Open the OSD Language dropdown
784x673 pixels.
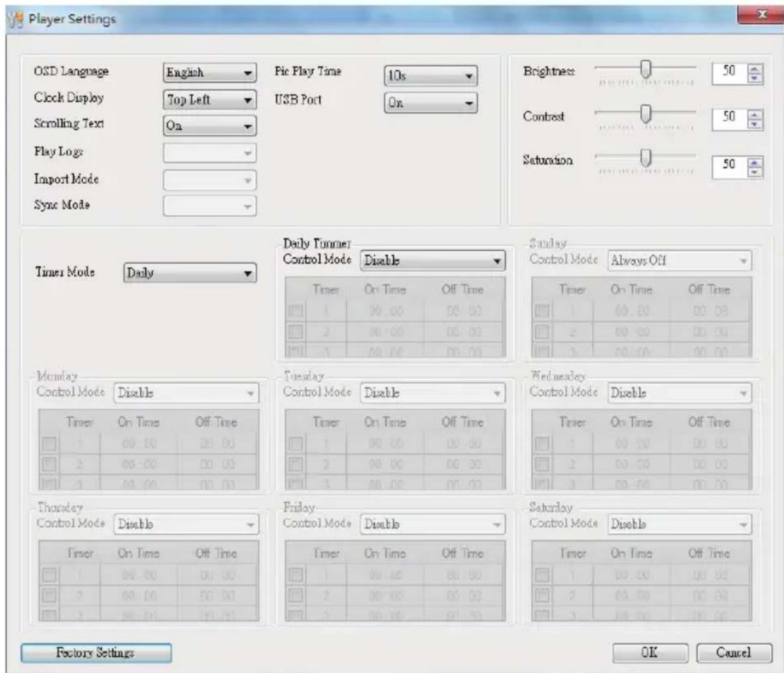(x=209, y=72)
